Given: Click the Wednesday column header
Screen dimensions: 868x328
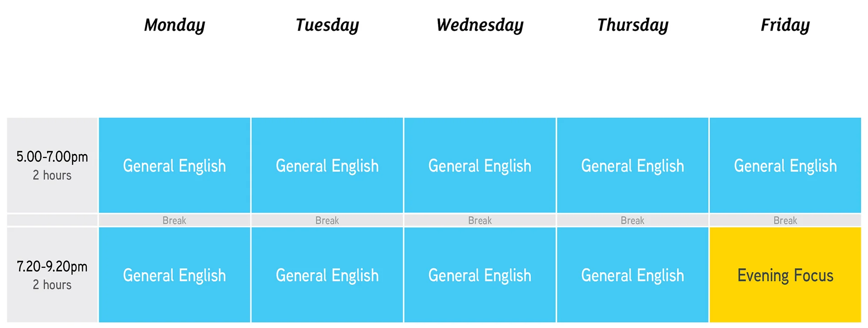Looking at the screenshot, I should [x=480, y=25].
